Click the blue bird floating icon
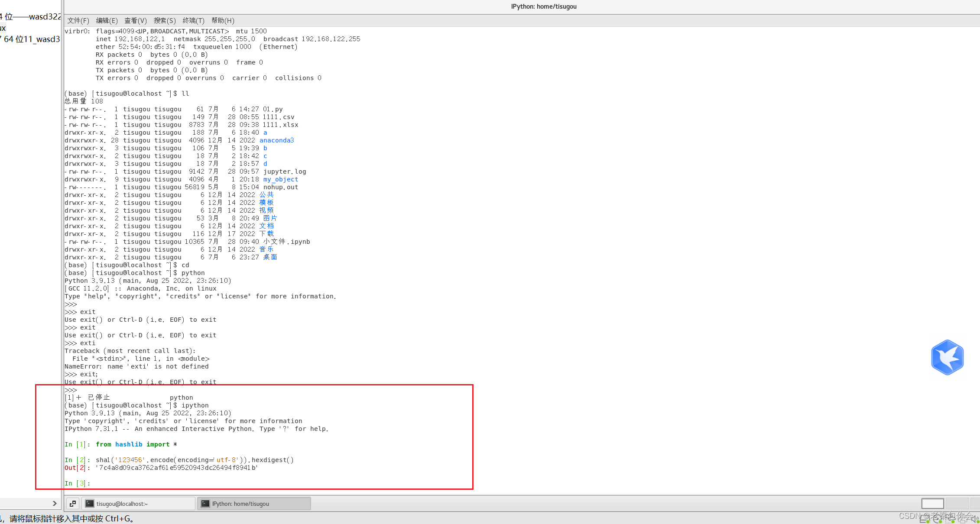This screenshot has height=524, width=980. 948,357
